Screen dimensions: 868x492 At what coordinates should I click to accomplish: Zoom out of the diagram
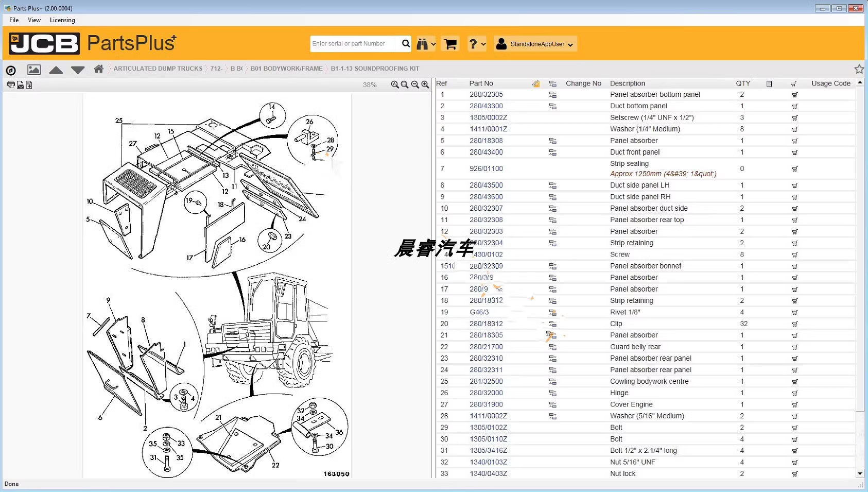415,84
